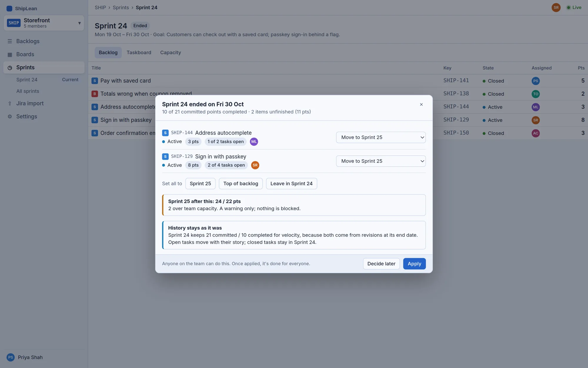
Task: Switch to the Backlog tab
Action: tap(108, 52)
